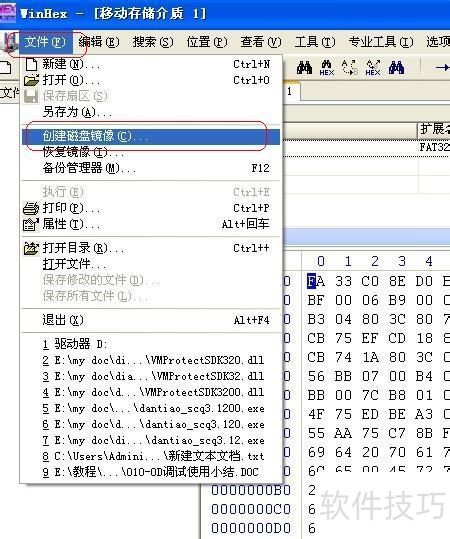Open the 专业工具(I) menu
Image resolution: width=450 pixels, height=539 pixels.
tap(381, 42)
